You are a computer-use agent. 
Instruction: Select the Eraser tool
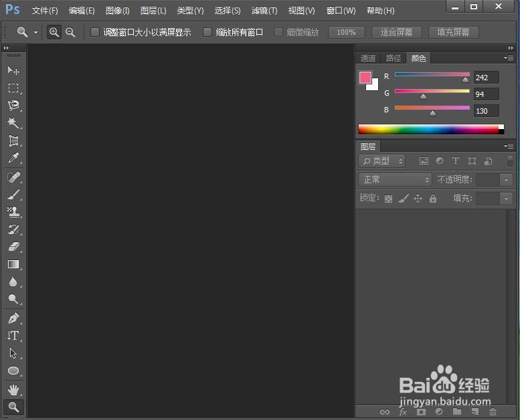pyautogui.click(x=13, y=247)
